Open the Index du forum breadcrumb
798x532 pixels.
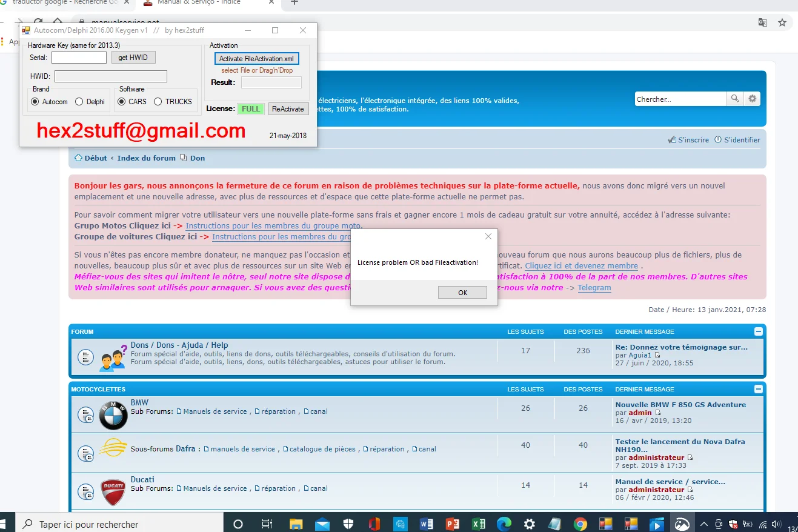tap(147, 158)
